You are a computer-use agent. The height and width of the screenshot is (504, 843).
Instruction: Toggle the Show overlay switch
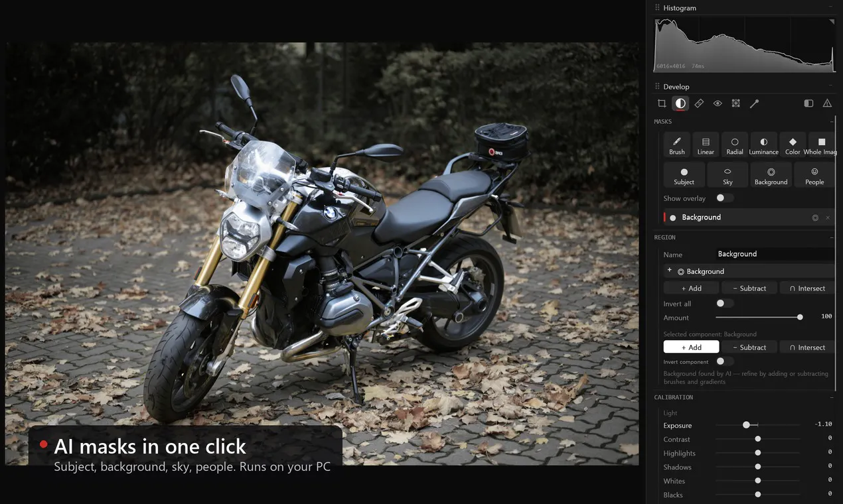click(x=725, y=198)
